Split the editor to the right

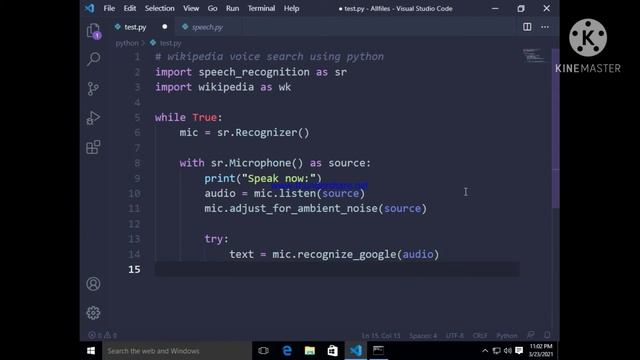527,27
